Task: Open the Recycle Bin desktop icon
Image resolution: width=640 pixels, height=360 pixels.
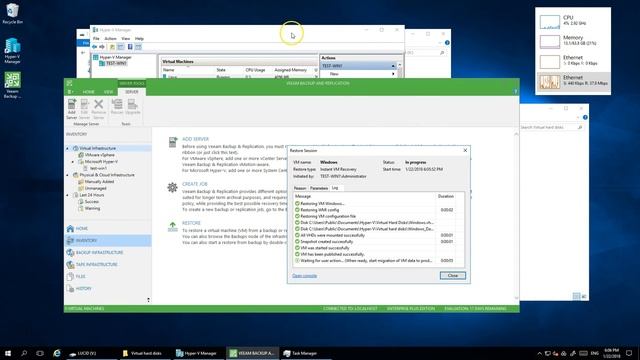Action: pyautogui.click(x=12, y=13)
